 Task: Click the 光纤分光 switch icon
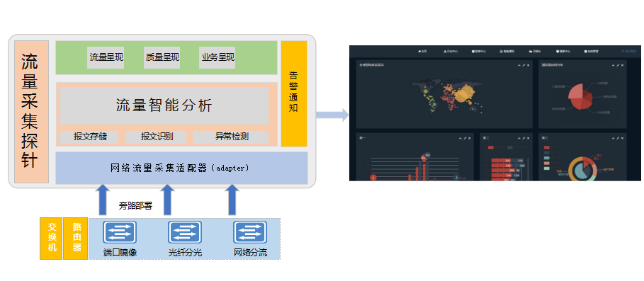[x=185, y=232]
